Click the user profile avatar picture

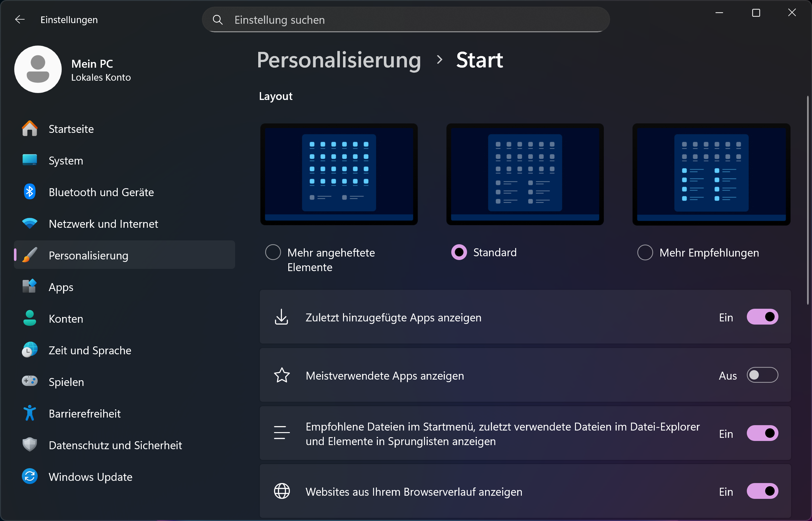tap(38, 69)
